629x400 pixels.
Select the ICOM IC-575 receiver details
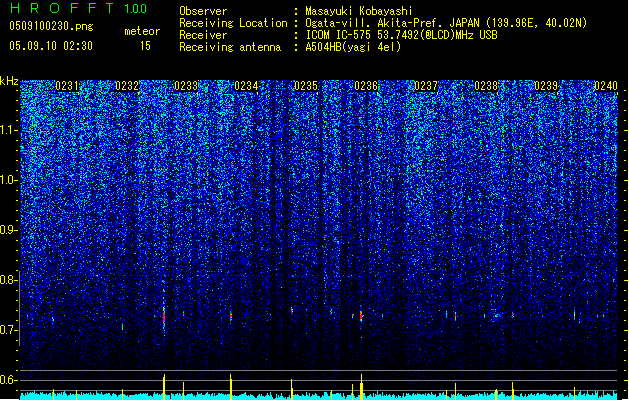(401, 35)
